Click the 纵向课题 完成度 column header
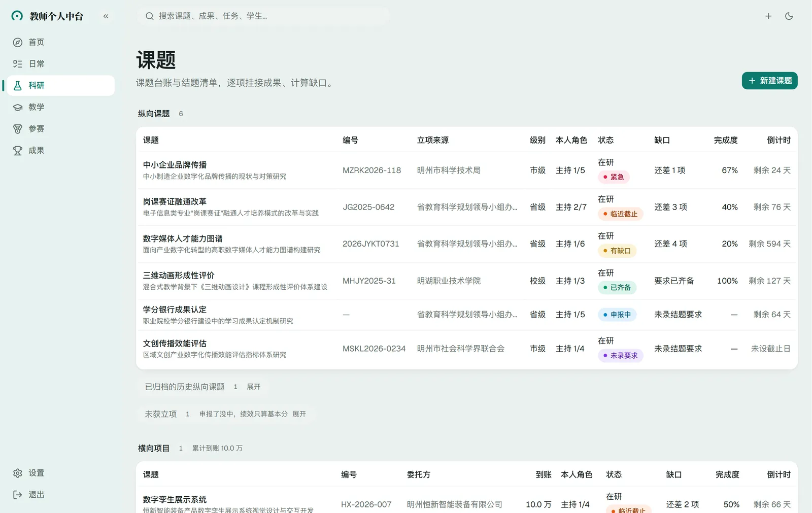 point(726,140)
